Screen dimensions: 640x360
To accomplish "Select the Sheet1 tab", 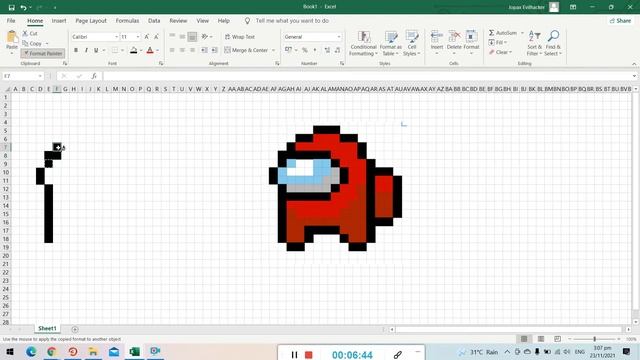I will click(x=47, y=328).
